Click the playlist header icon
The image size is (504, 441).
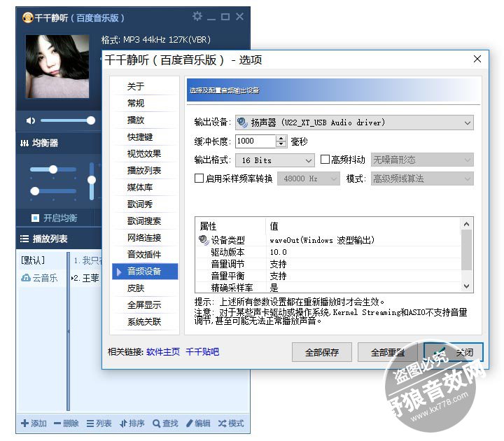[24, 239]
